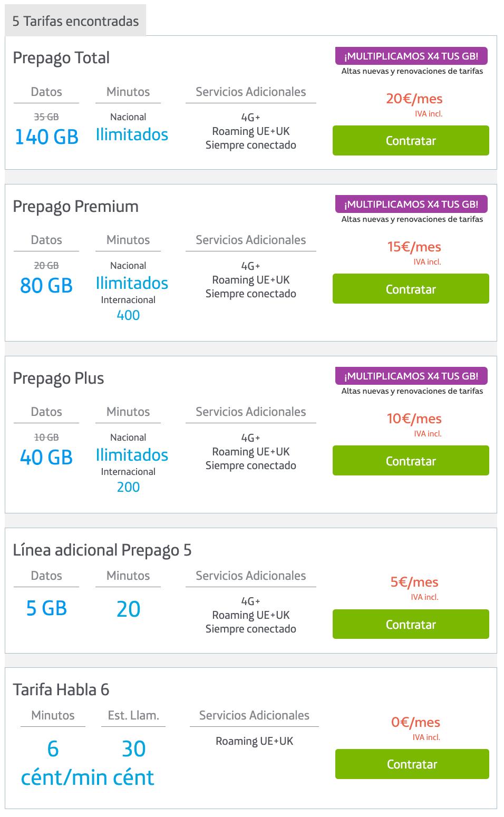Click the Prepago Premium heading
This screenshot has width=504, height=817.
[75, 207]
